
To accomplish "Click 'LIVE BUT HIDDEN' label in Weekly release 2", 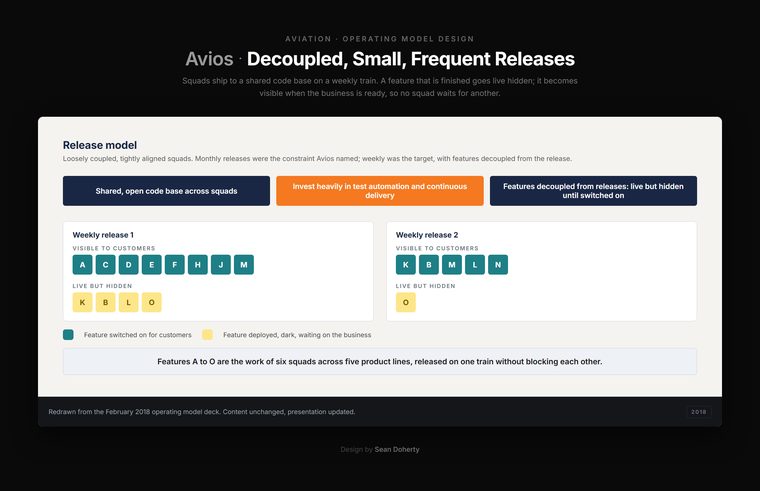I will 426,286.
